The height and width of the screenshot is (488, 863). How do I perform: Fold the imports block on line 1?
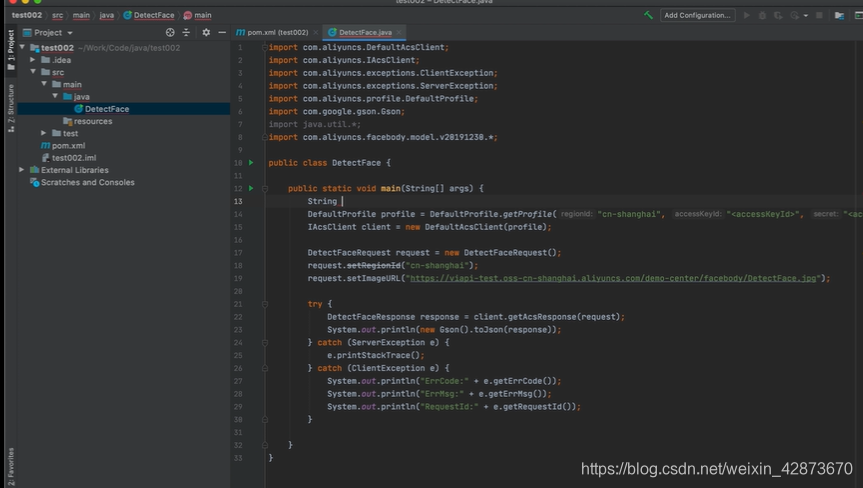click(x=265, y=47)
